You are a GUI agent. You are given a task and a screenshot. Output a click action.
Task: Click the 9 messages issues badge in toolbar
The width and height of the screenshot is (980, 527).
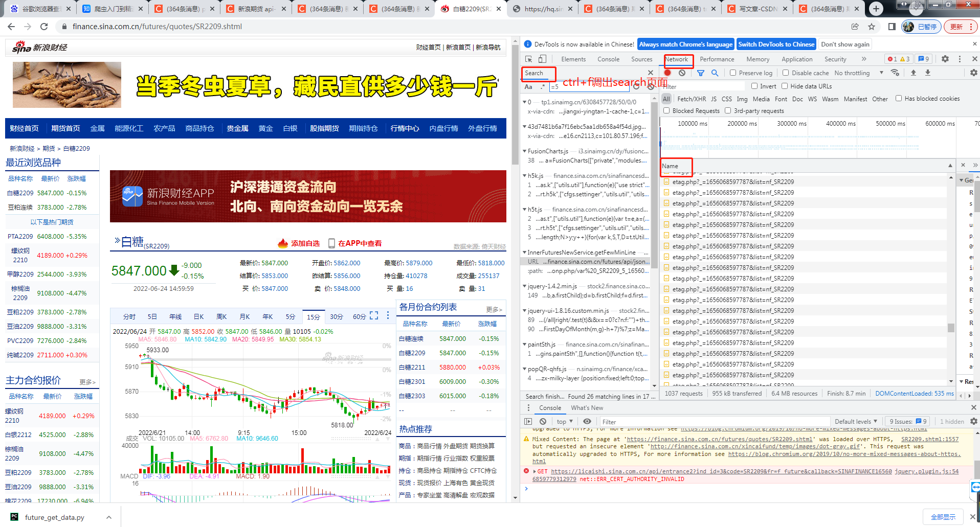[924, 59]
